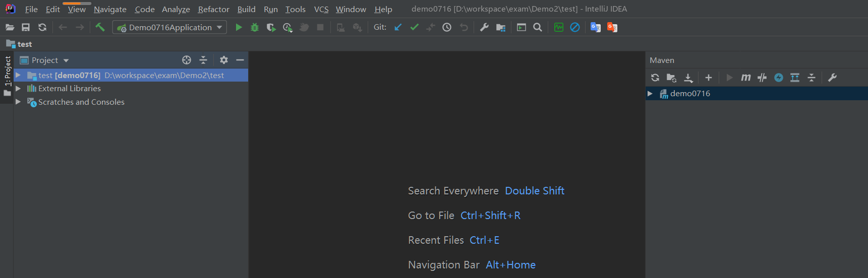Viewport: 868px width, 278px height.
Task: Open the File menu
Action: (31, 9)
